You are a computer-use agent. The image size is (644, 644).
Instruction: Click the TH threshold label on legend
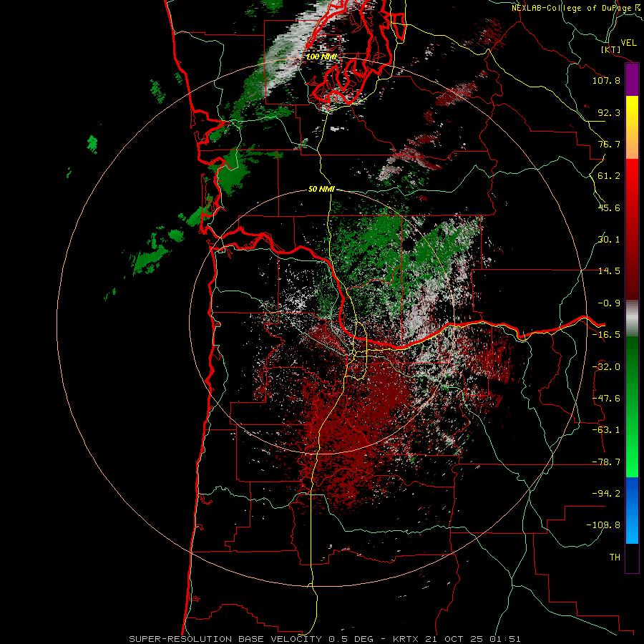click(x=615, y=557)
